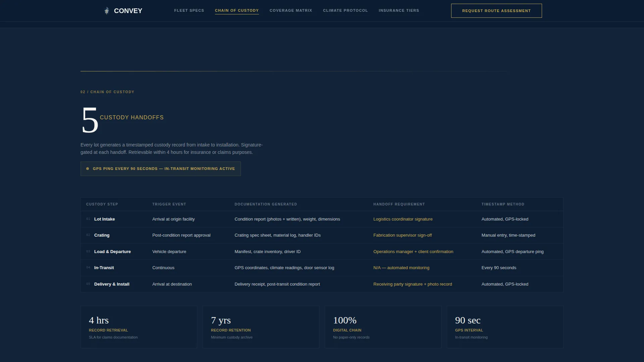
Task: Click 'Operations manager + client confirmation' text
Action: pyautogui.click(x=413, y=252)
